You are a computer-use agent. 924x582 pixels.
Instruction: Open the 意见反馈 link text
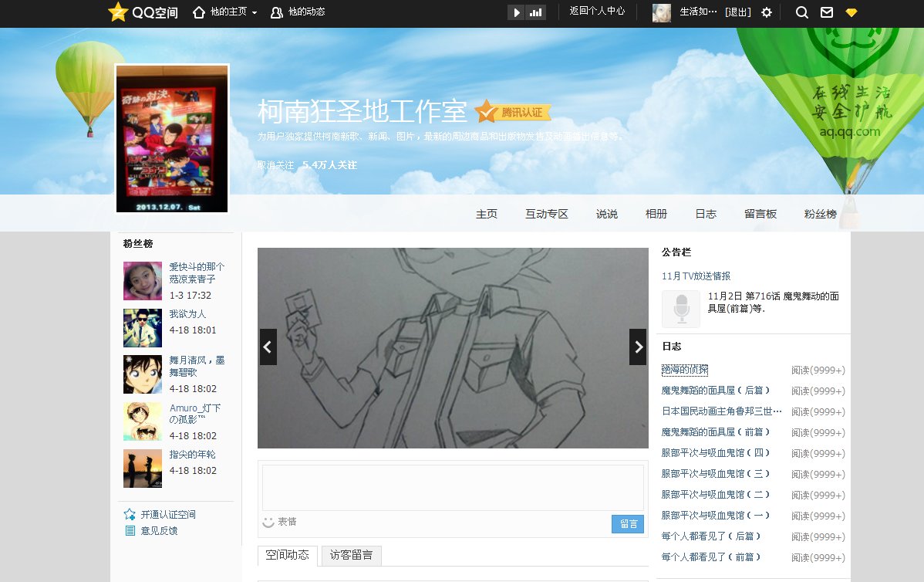[159, 531]
